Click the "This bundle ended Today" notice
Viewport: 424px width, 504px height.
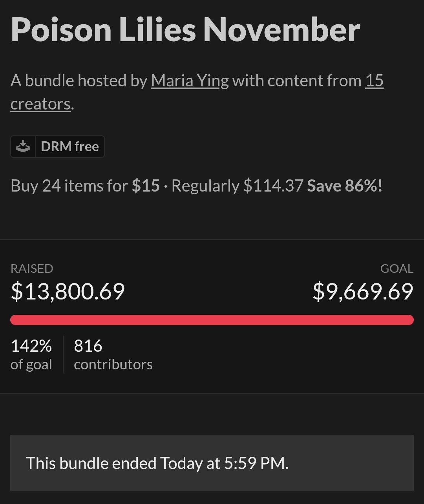point(157,463)
